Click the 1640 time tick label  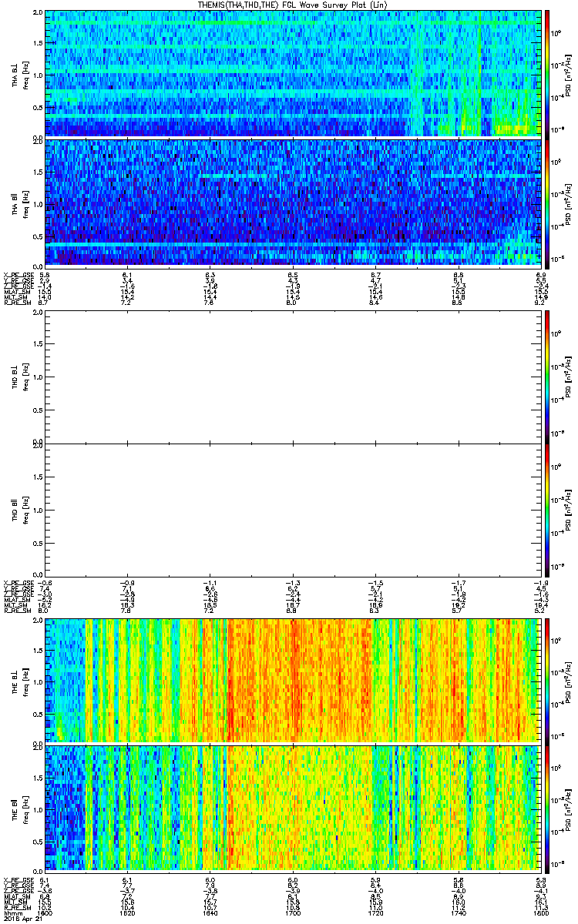(210, 912)
